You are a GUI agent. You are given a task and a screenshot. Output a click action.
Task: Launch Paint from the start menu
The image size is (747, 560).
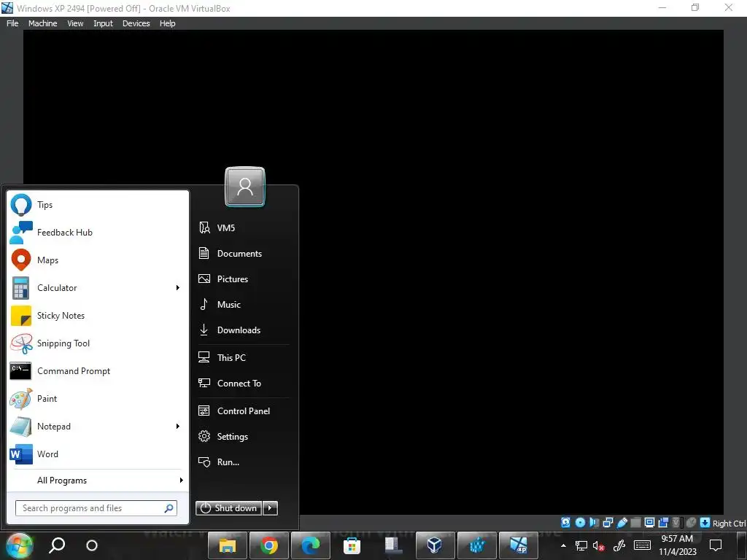coord(98,399)
